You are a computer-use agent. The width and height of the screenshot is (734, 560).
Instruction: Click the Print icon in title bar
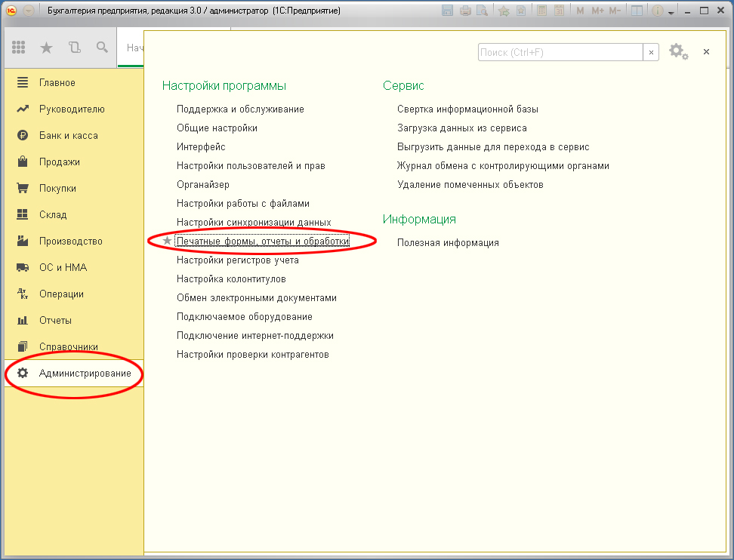[x=465, y=11]
